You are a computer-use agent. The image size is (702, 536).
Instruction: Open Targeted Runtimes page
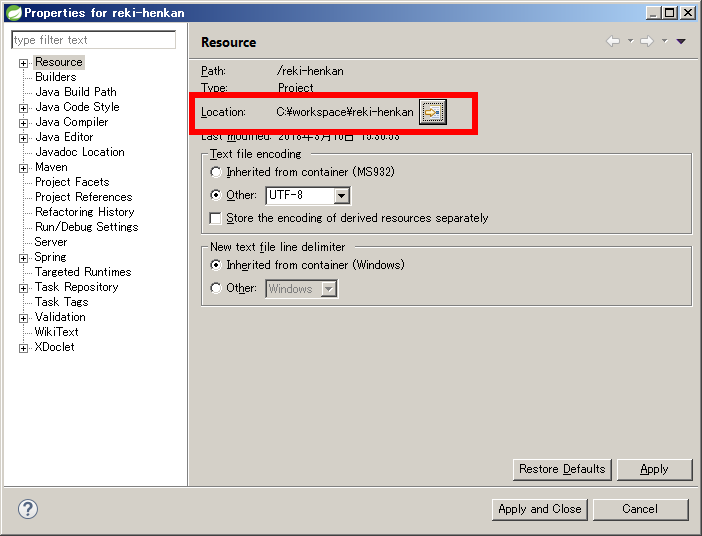(83, 272)
